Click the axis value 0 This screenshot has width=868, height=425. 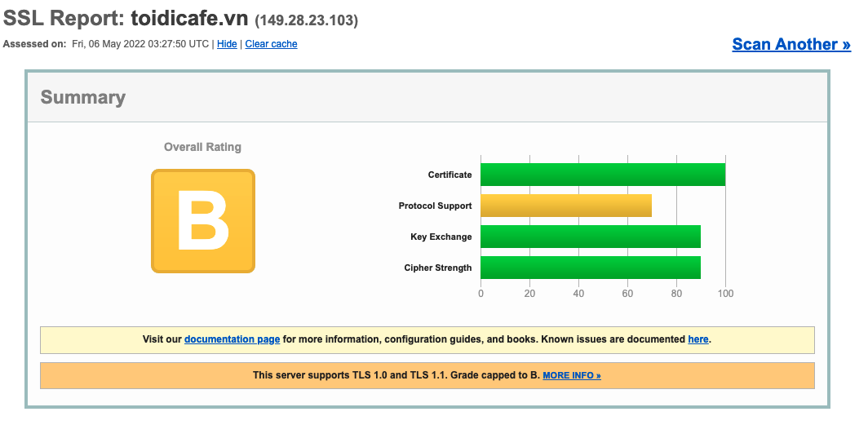(x=480, y=294)
